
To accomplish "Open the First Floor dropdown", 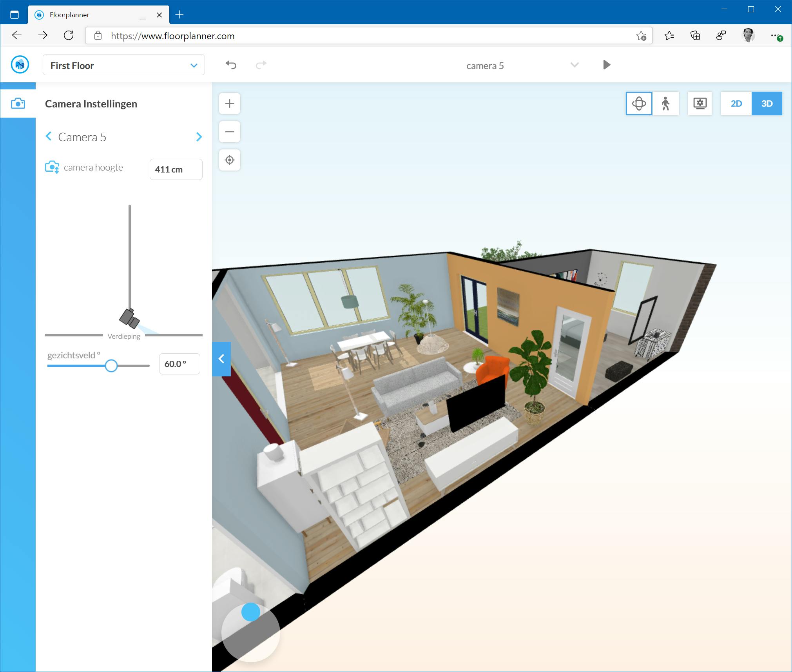I will pyautogui.click(x=123, y=65).
